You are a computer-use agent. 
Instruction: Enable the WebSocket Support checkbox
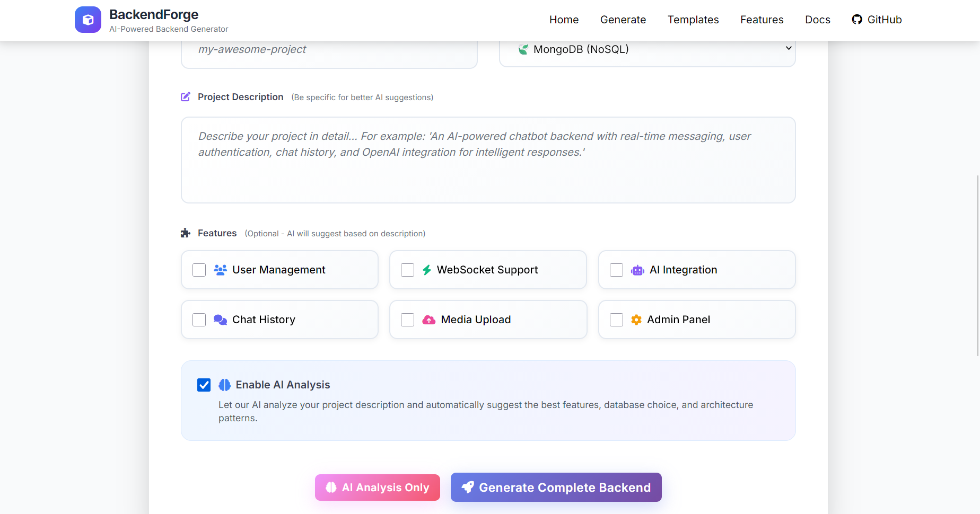pyautogui.click(x=408, y=270)
